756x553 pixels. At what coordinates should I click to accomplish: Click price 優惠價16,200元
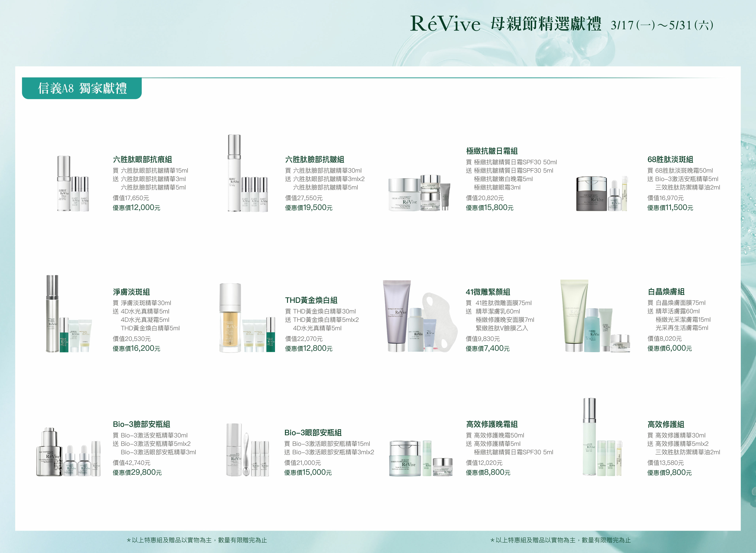tap(136, 349)
